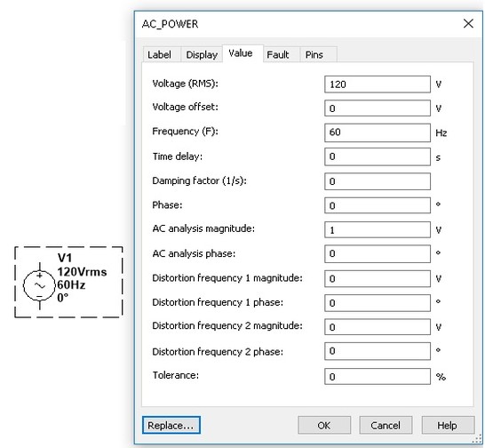The height and width of the screenshot is (448, 485).
Task: Select the Time delay field
Action: (x=378, y=156)
